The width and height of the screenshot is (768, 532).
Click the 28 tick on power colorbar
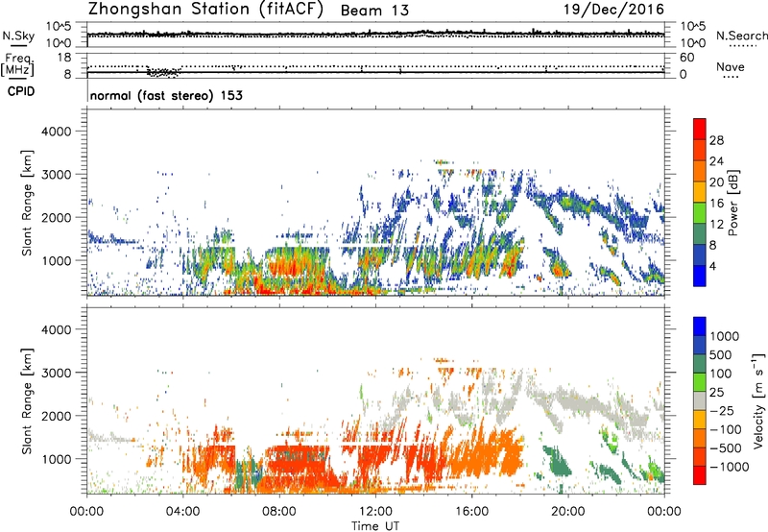pos(716,140)
